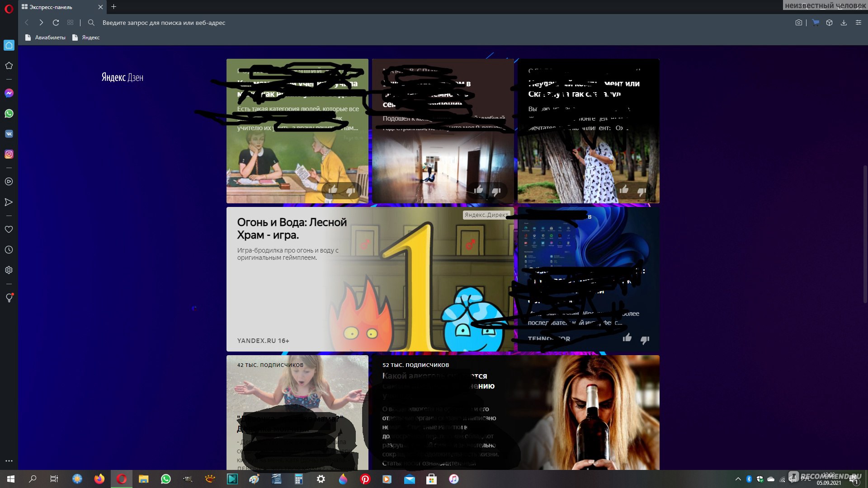Click YANDEX.RU 16+ source text
Viewport: 868px width, 488px height.
coord(263,341)
